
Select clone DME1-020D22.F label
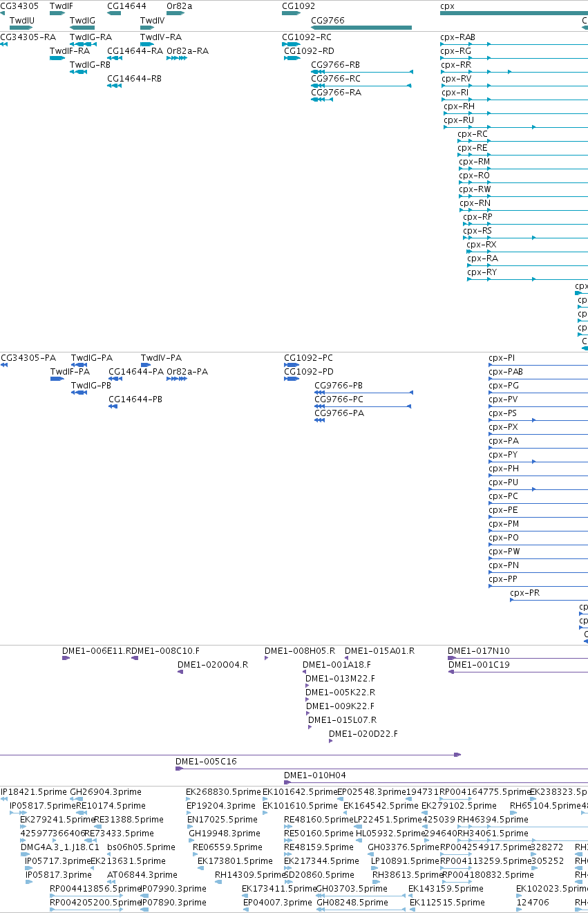pyautogui.click(x=363, y=734)
